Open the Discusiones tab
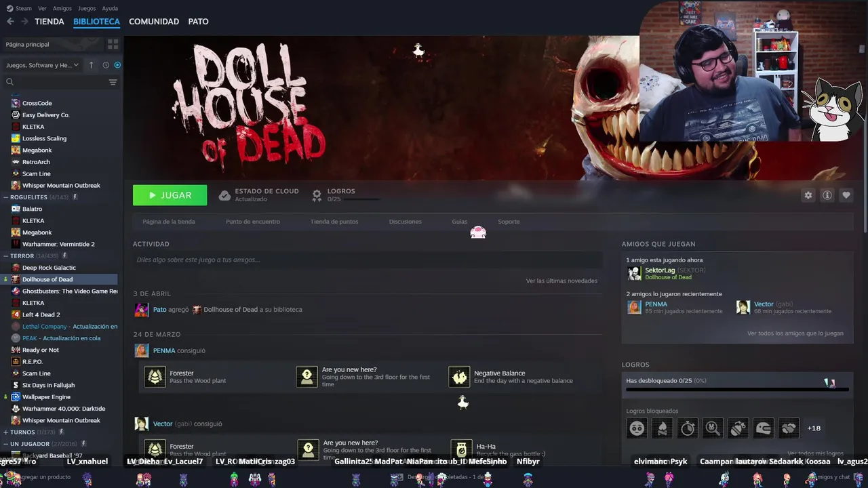The image size is (868, 488). point(406,222)
